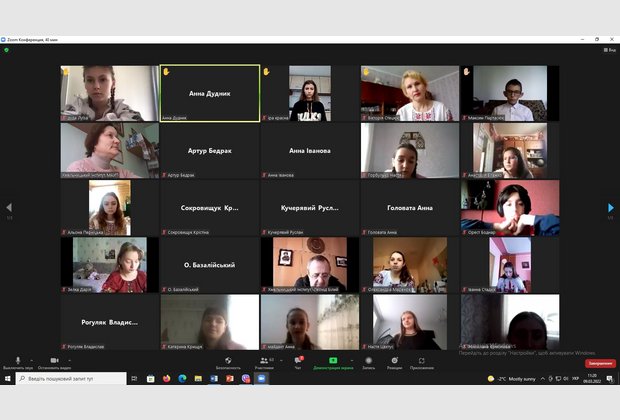Viewport: 620px width, 420px height.
Task: Open File Explorer from taskbar
Action: click(198, 378)
